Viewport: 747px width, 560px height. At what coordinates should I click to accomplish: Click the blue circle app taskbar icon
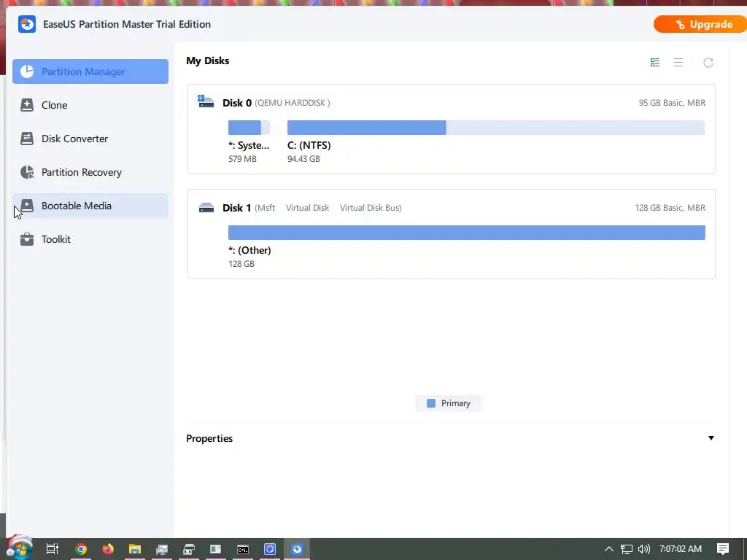point(270,549)
